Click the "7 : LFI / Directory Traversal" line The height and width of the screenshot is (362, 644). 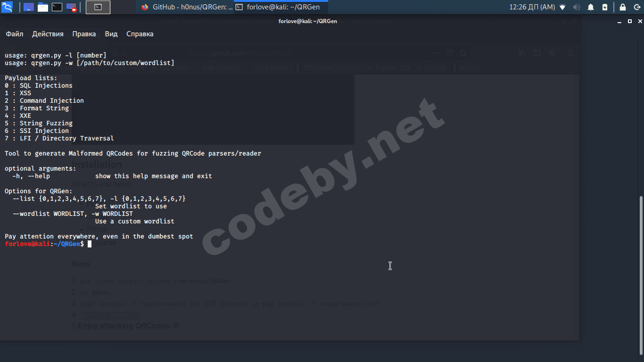[x=59, y=139]
